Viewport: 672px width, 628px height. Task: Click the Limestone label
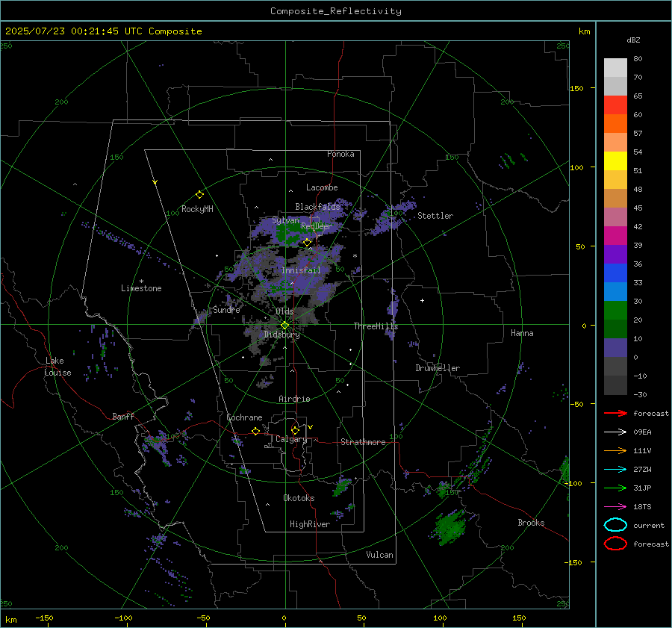coord(141,288)
